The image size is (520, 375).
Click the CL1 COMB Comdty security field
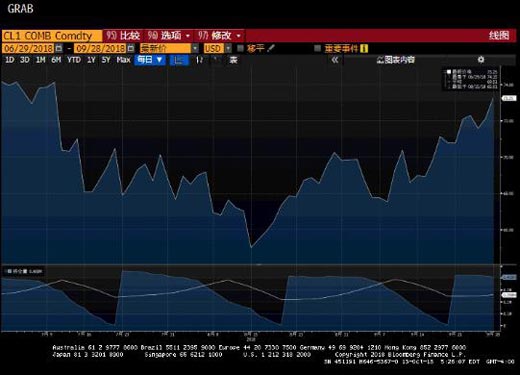(52, 36)
